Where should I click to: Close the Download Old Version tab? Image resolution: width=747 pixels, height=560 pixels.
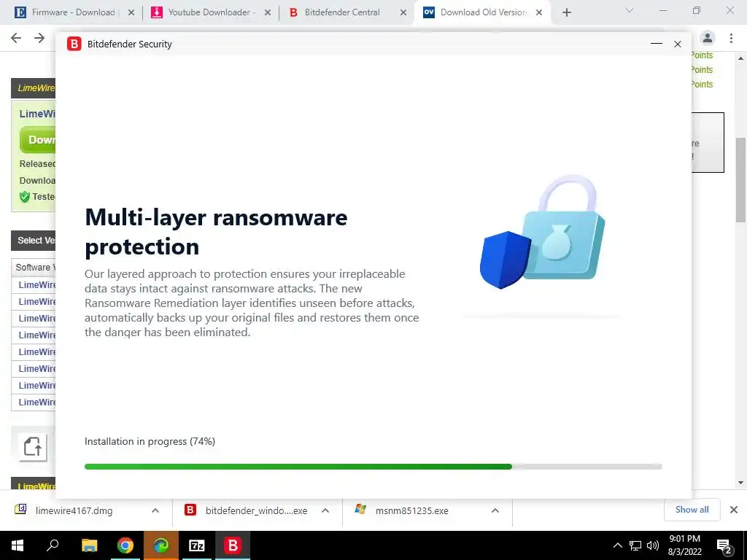(539, 13)
